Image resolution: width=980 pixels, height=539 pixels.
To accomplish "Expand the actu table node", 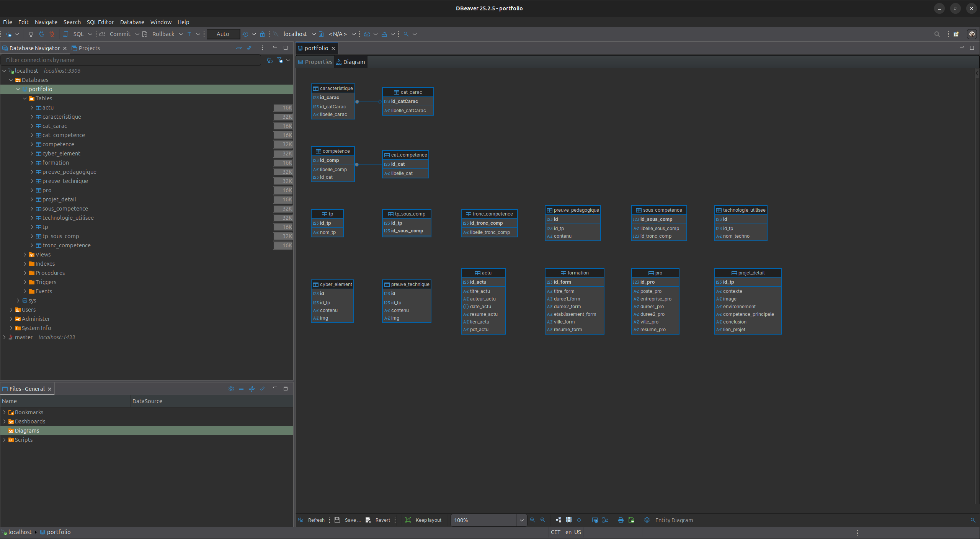I will (x=32, y=108).
